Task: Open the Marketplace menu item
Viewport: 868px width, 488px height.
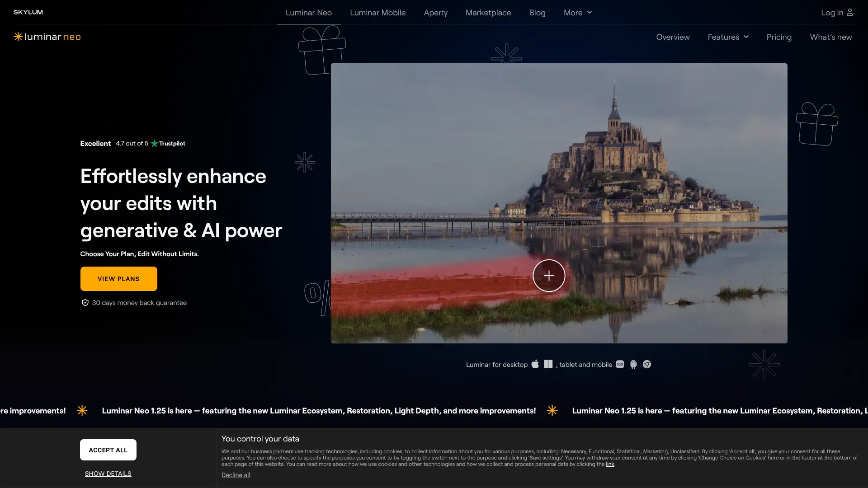Action: 488,13
